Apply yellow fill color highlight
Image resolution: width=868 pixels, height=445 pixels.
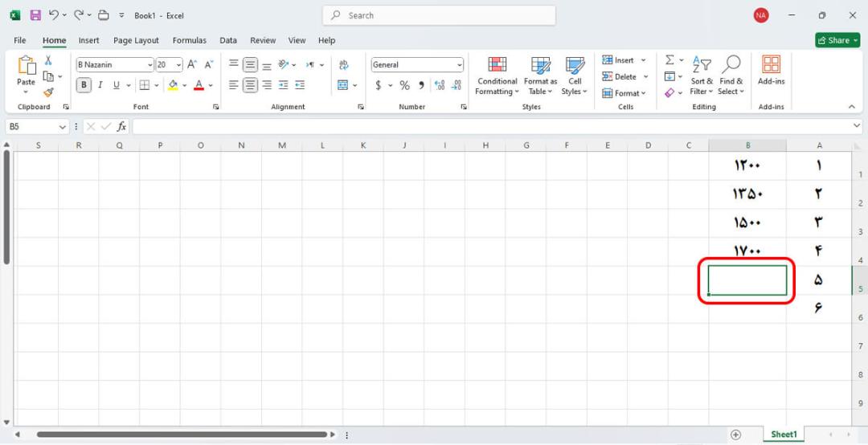pyautogui.click(x=174, y=84)
